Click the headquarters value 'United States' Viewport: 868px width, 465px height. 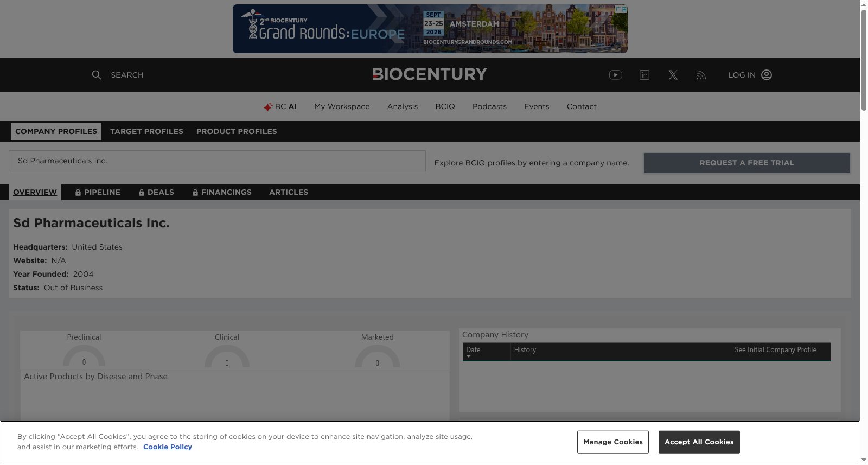click(97, 247)
